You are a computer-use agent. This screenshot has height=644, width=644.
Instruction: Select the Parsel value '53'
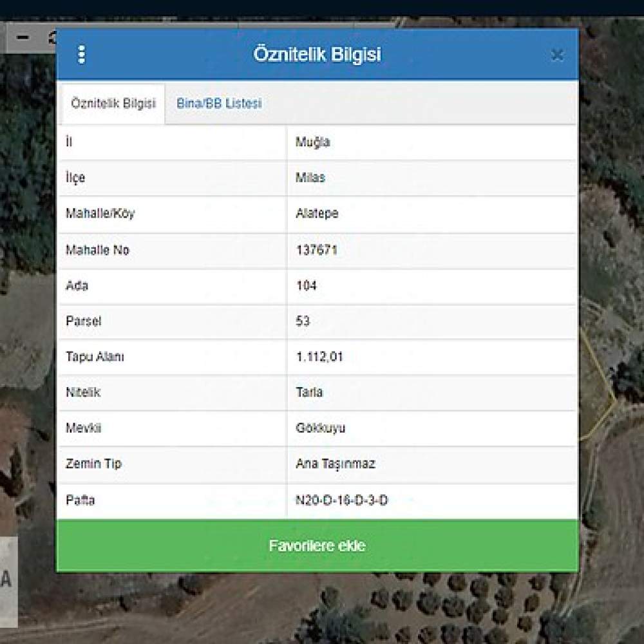point(303,321)
